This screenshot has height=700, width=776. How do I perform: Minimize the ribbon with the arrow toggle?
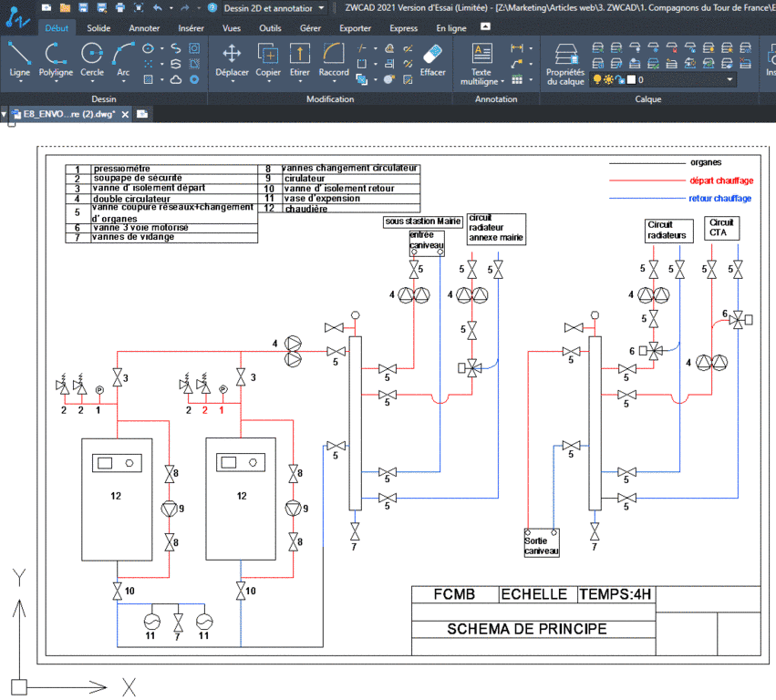click(x=485, y=26)
